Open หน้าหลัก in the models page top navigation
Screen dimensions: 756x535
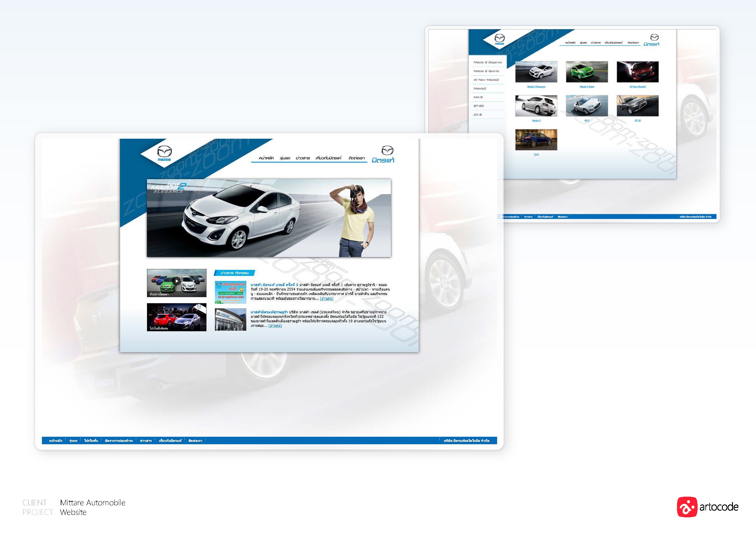(x=570, y=43)
